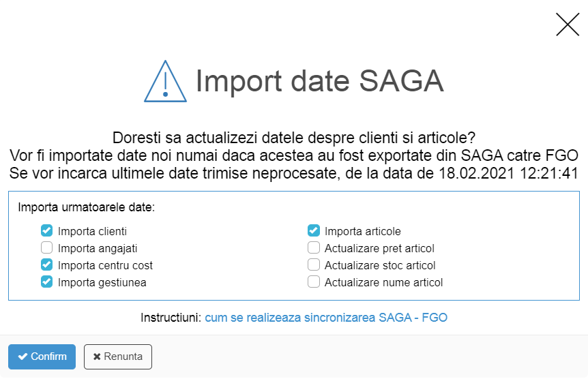Click the checkmark icon inside Confirm

[23, 357]
